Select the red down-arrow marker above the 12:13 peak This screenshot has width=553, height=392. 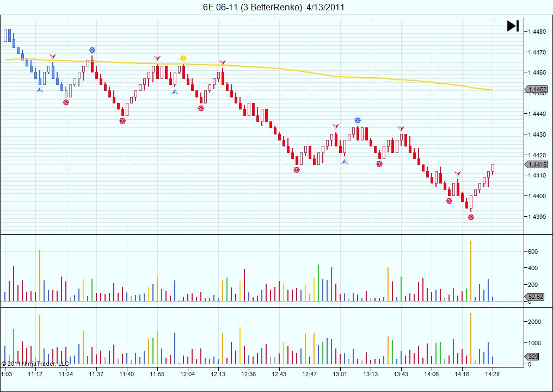pos(222,63)
